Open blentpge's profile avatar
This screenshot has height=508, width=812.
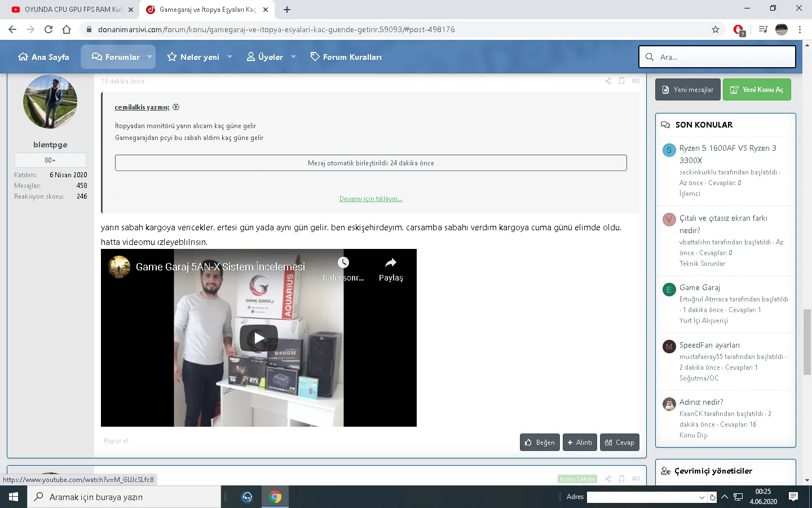pos(50,102)
